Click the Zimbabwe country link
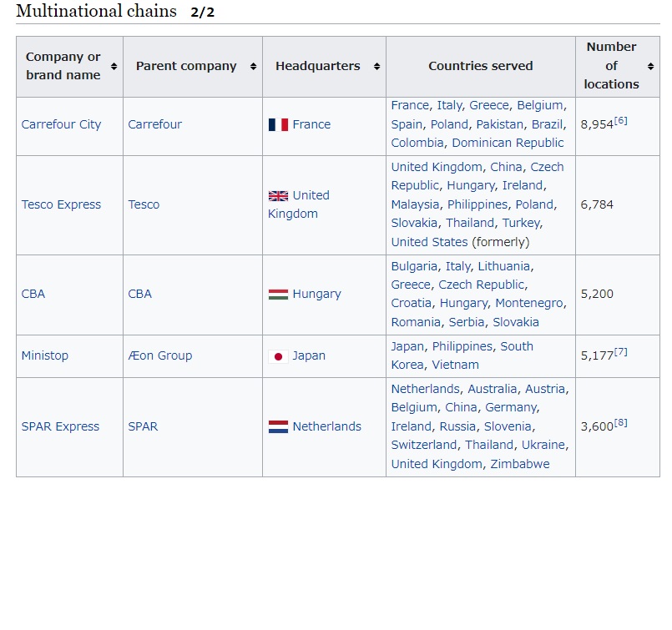 coord(519,464)
